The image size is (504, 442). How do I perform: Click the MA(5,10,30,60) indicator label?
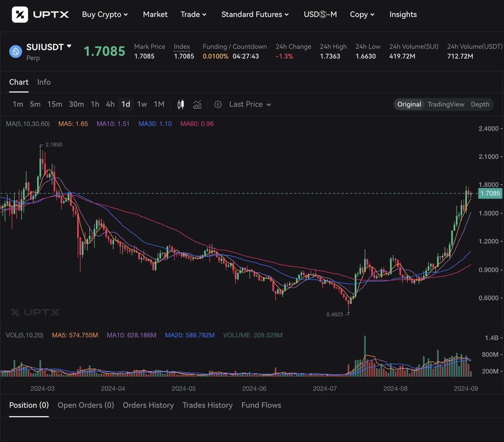[28, 123]
